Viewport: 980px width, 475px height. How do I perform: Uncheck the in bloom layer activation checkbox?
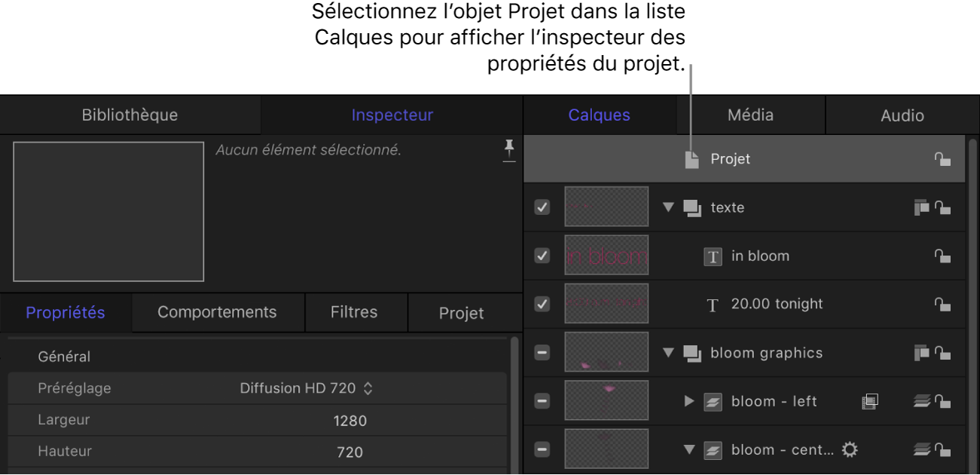pos(542,256)
